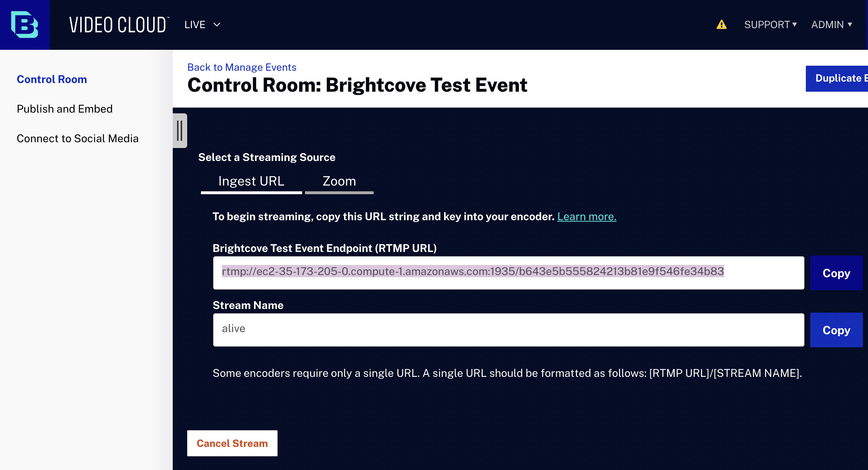Screen dimensions: 868x470
Task: Expand the ADMIN menu
Action: (x=832, y=25)
